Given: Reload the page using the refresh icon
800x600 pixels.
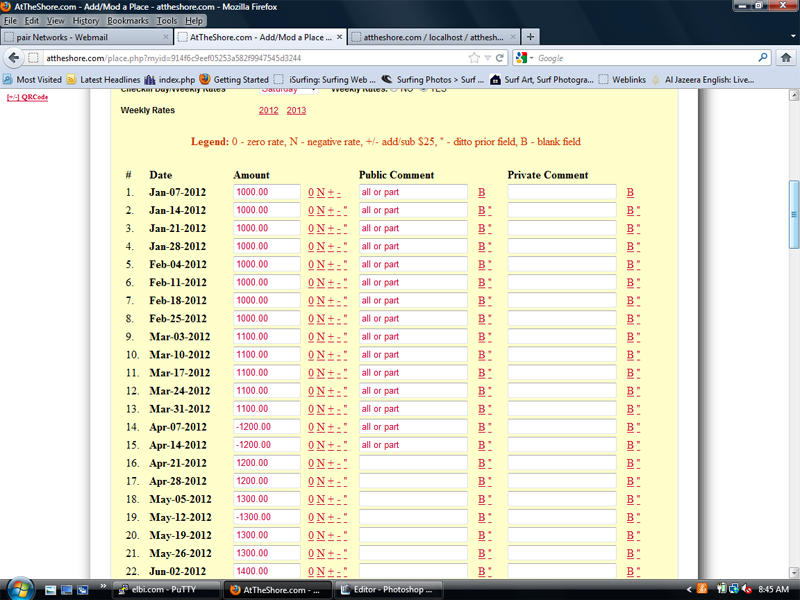Looking at the screenshot, I should pyautogui.click(x=499, y=58).
